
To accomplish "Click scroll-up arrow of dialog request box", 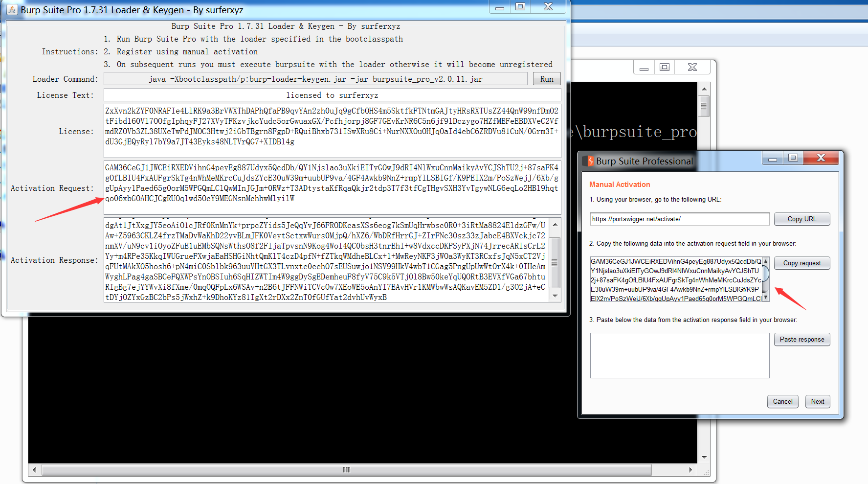I will [766, 261].
